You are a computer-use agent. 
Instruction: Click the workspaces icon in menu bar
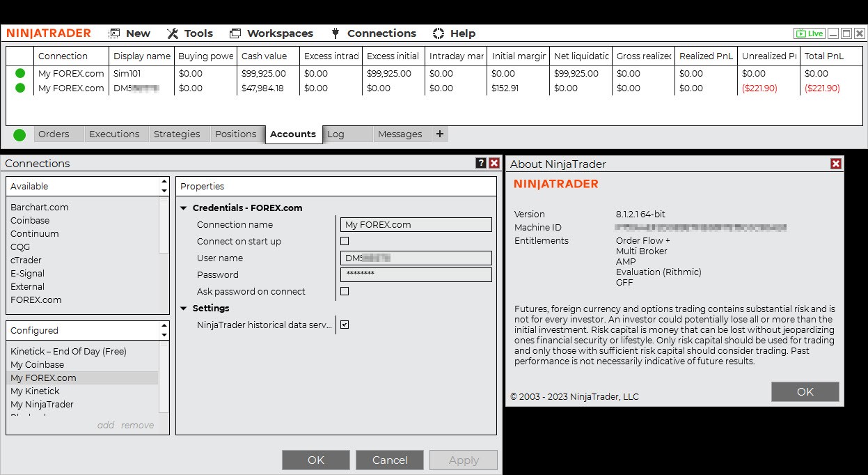coord(235,33)
